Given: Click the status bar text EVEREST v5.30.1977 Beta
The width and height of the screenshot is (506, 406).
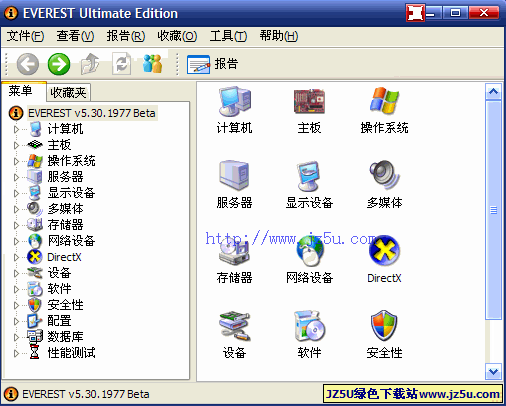Looking at the screenshot, I should click(x=86, y=394).
